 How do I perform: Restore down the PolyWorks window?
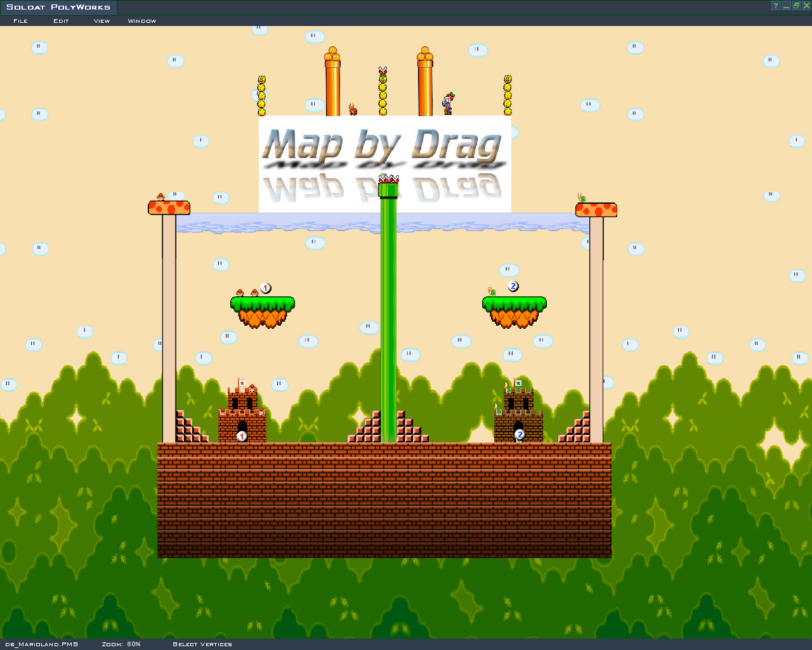tap(796, 6)
